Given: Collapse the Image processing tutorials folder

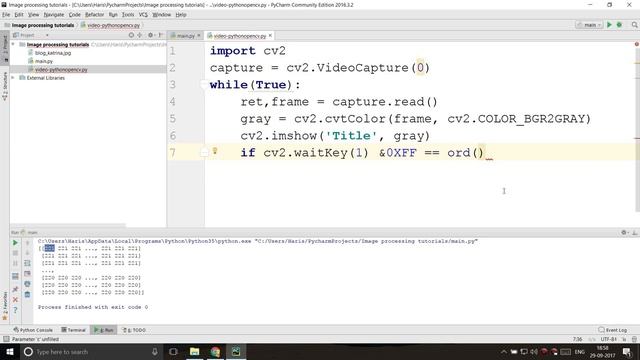Looking at the screenshot, I should tap(13, 44).
